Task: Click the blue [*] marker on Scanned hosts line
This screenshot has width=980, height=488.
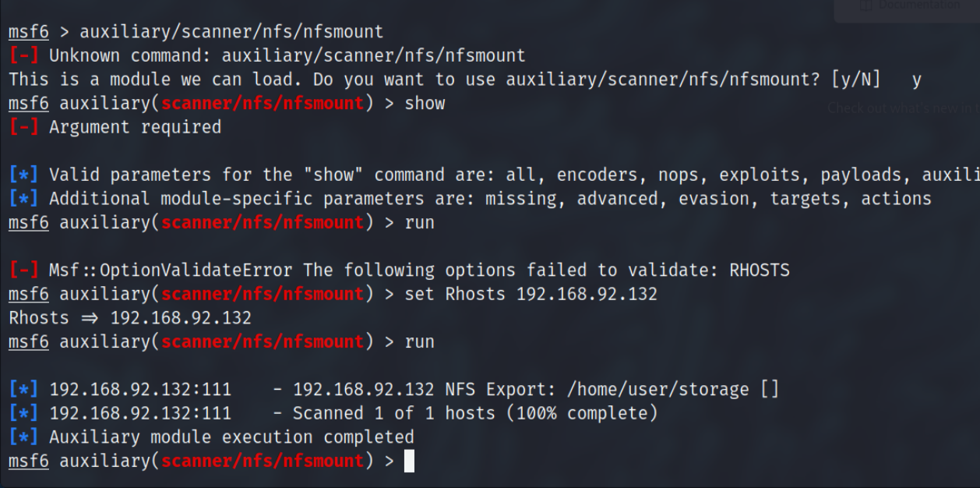Action: click(23, 413)
